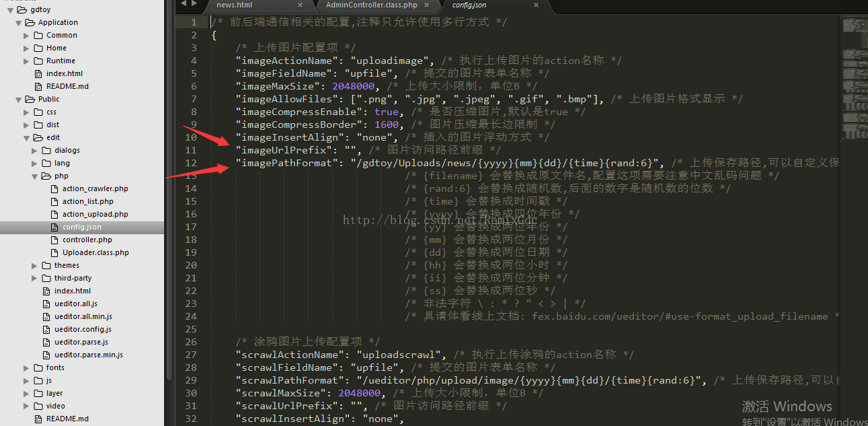Close the AdminController.class.php tab
Screen dimensions: 868x426
pyautogui.click(x=426, y=5)
